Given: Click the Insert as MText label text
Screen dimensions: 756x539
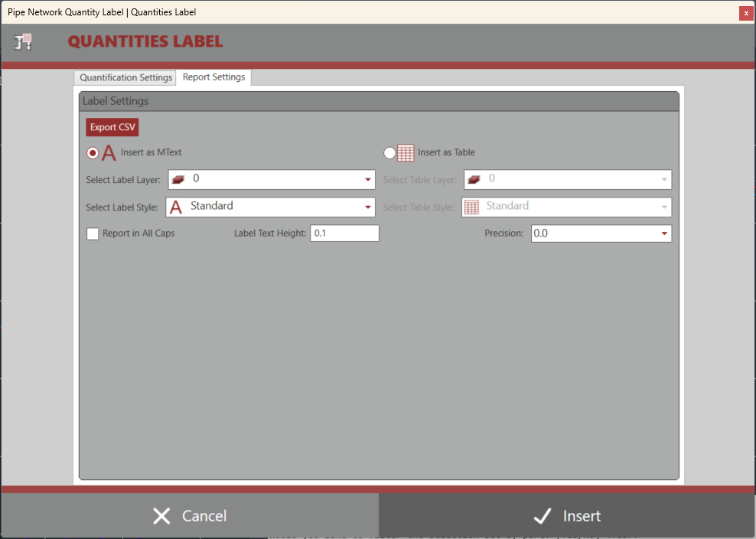Looking at the screenshot, I should (151, 152).
